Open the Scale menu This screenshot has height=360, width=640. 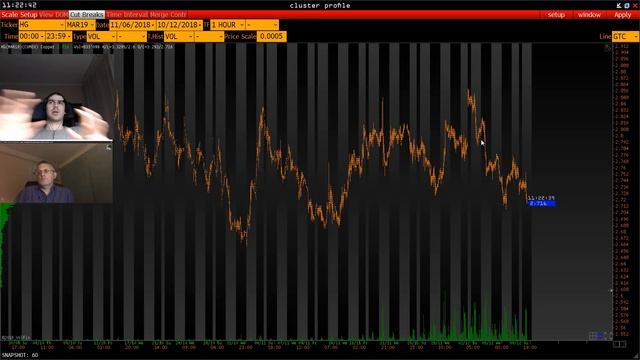(x=9, y=15)
